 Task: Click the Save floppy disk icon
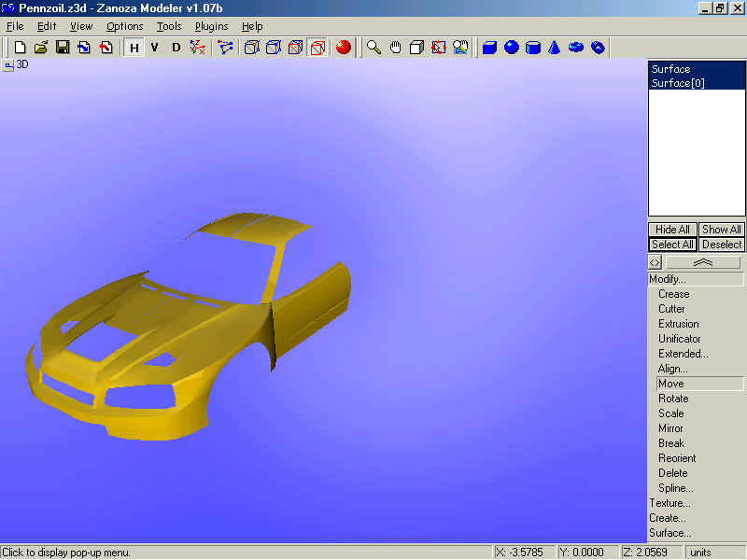[63, 48]
